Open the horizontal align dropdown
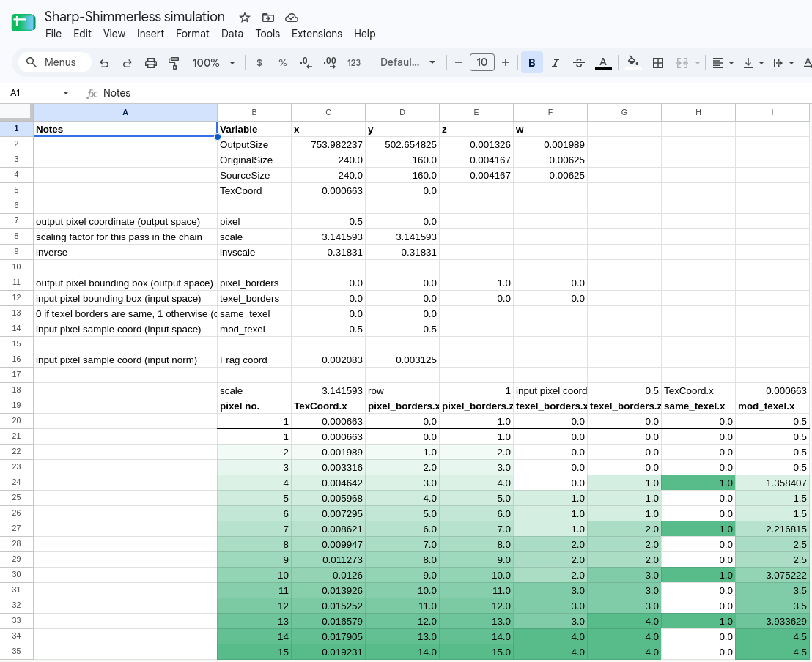The image size is (812, 662). 723,63
